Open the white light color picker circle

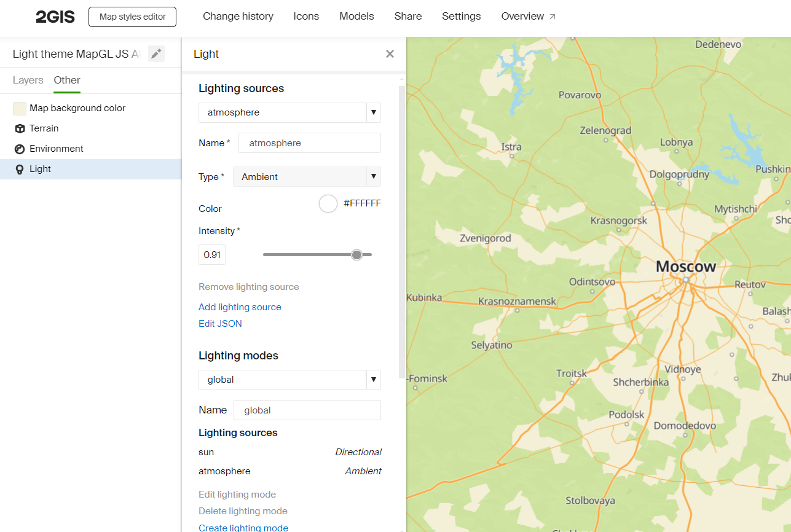pos(328,203)
